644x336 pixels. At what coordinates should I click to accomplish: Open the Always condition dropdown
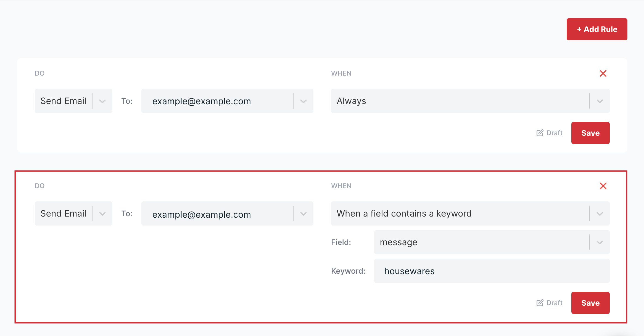600,101
